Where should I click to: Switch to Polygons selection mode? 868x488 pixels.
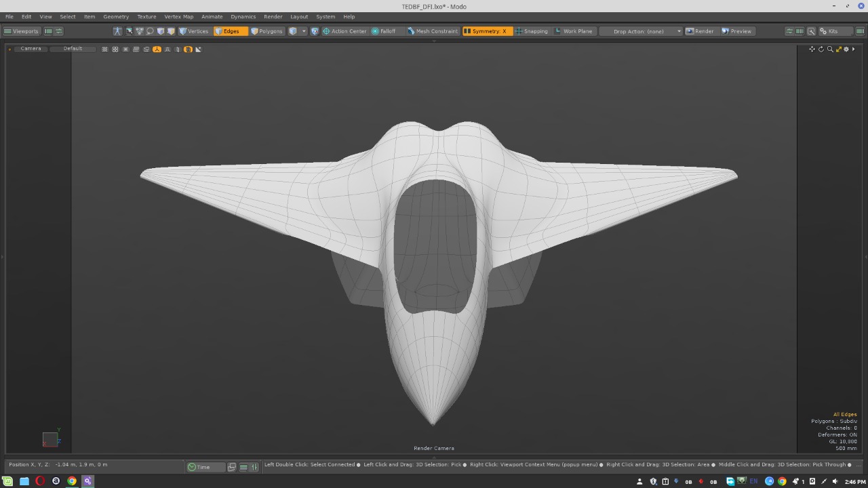click(x=267, y=31)
